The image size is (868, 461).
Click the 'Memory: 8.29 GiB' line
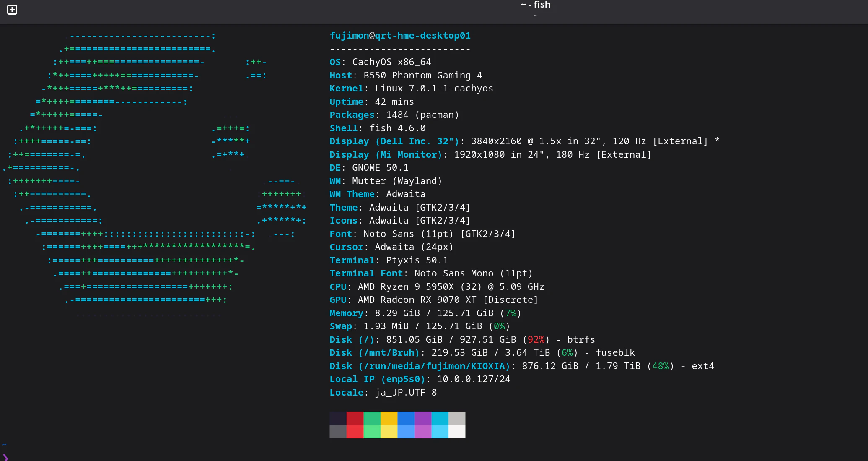point(425,313)
